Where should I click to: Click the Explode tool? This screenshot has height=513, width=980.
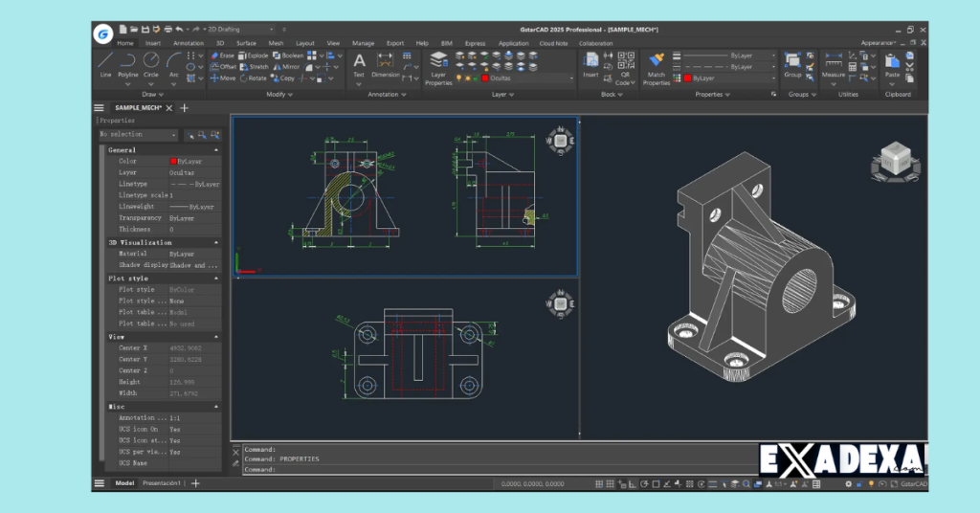pos(253,56)
